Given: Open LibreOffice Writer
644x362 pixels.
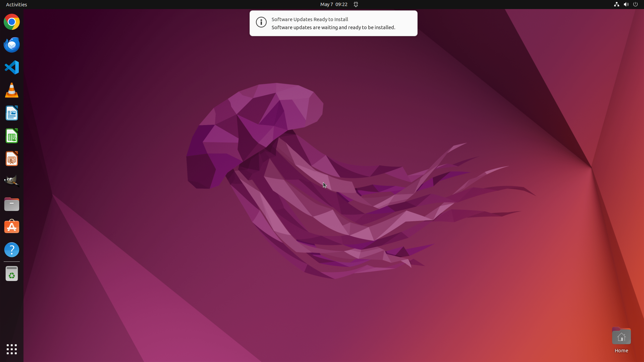Looking at the screenshot, I should [12, 113].
